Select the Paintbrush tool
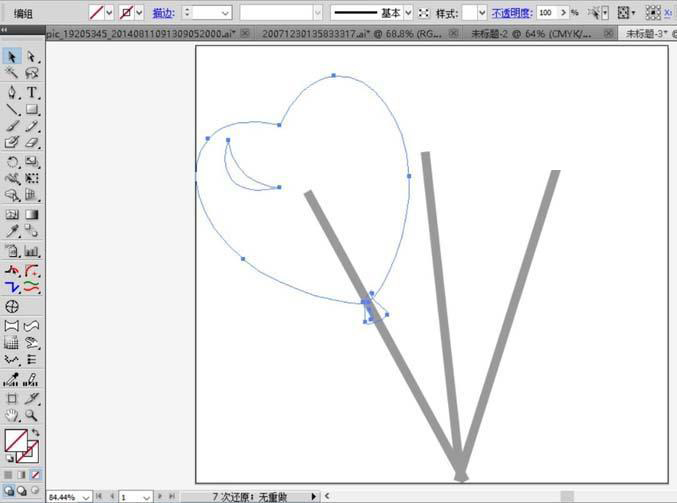The height and width of the screenshot is (503, 677). pos(12,126)
